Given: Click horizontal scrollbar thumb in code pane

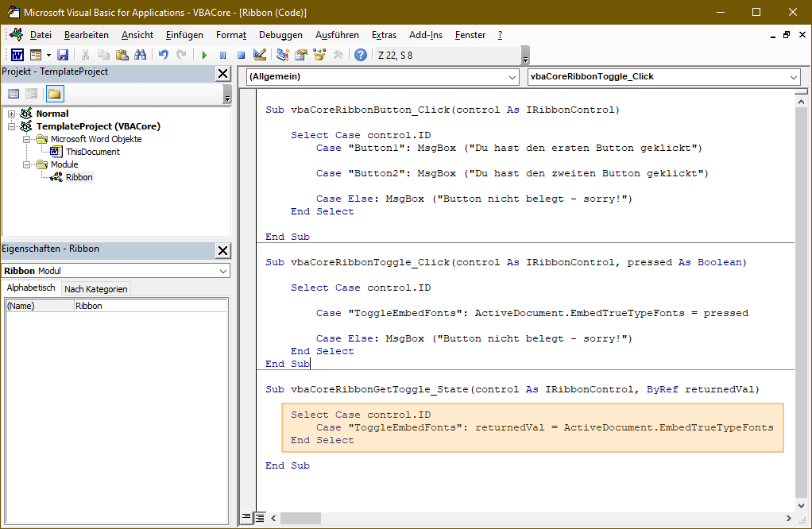Looking at the screenshot, I should pos(300,518).
